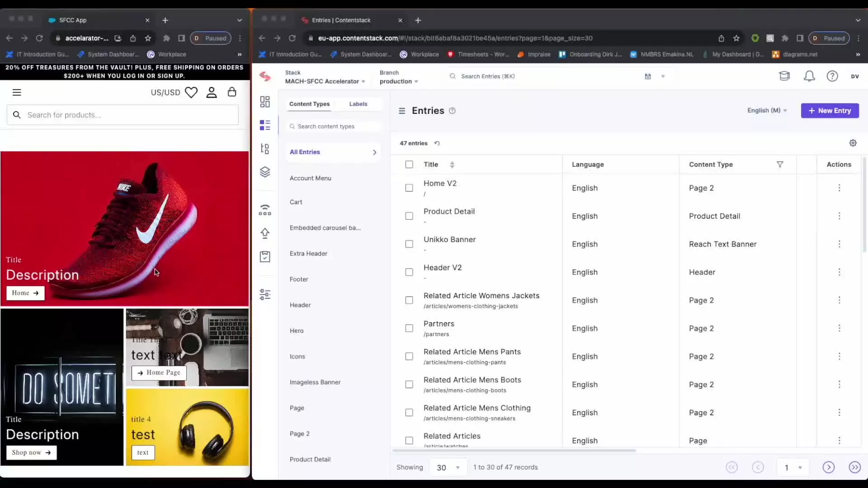Click the horizontal scrollbar of entries table
Screen dimensions: 868x488
514,450
